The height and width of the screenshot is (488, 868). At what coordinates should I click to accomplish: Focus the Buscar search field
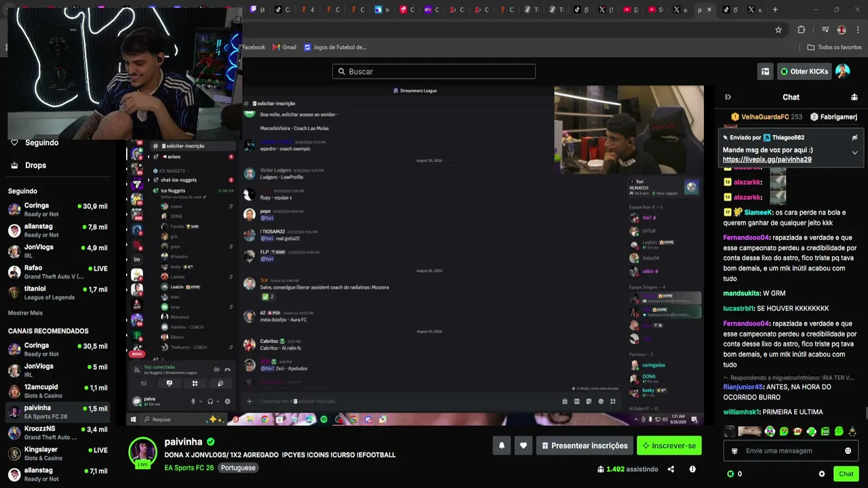click(x=434, y=71)
